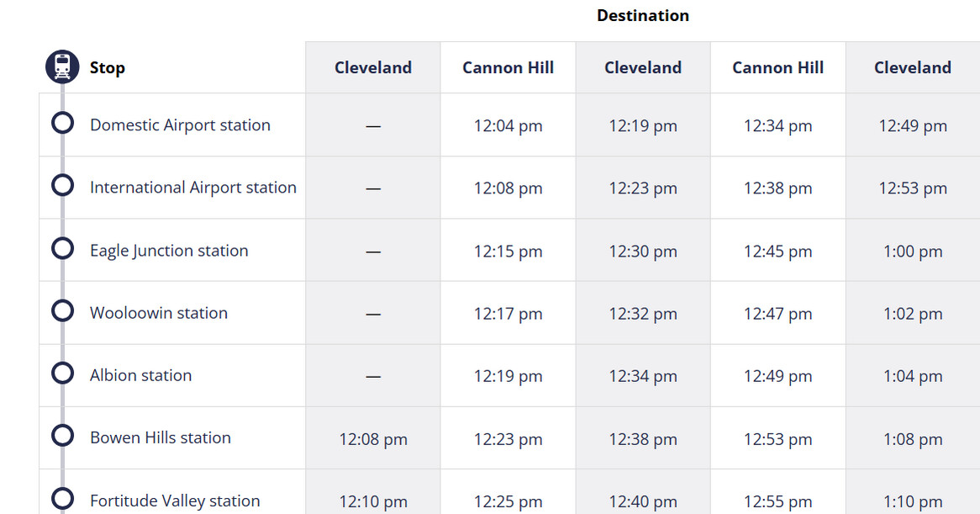Click the train icon beside Stop header
The height and width of the screenshot is (514, 980).
(x=62, y=66)
